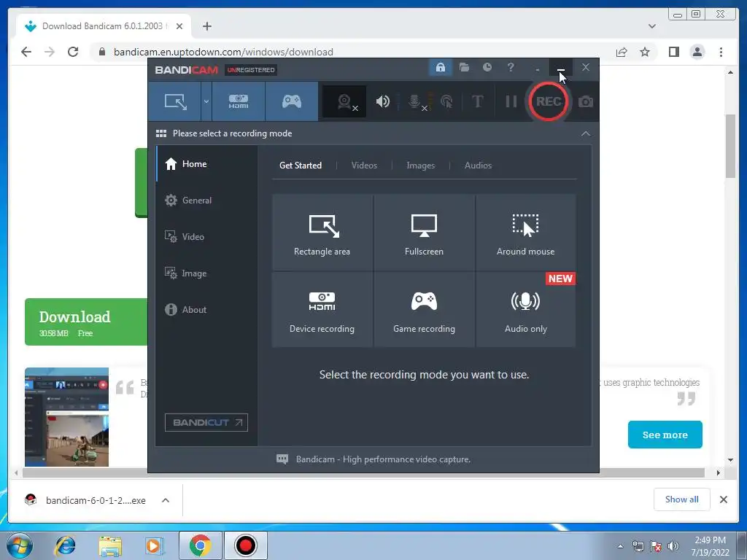
Task: Open Video settings in Bandicam sidebar
Action: click(x=206, y=237)
